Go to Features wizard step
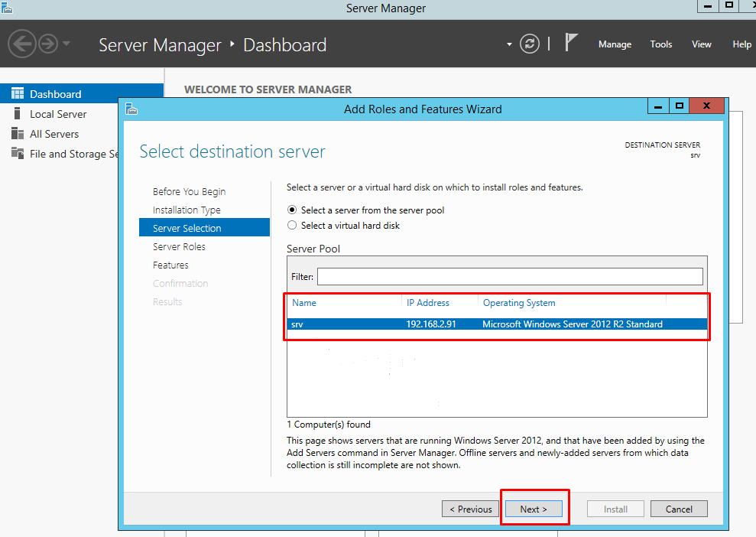The width and height of the screenshot is (756, 537). [x=170, y=265]
